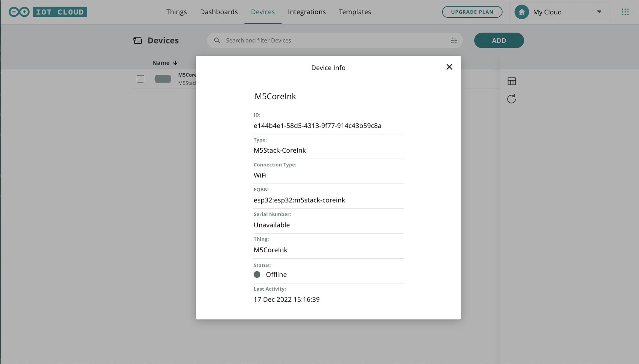The image size is (639, 364).
Task: Open the device filter options icon
Action: (454, 40)
